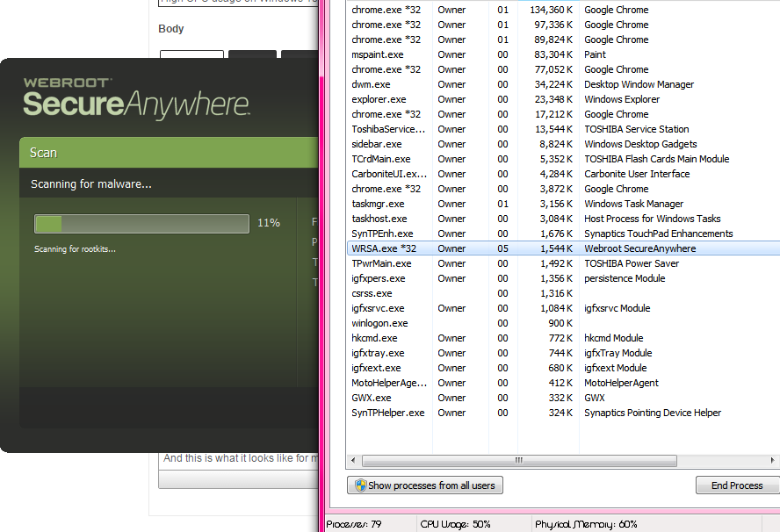Select the taskhost.exe process
780x532 pixels.
point(563,219)
